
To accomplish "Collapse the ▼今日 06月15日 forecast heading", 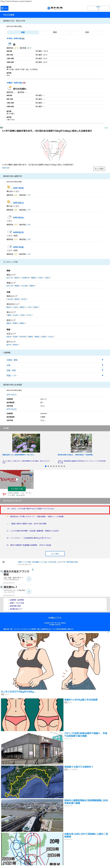I will (x=16, y=38).
